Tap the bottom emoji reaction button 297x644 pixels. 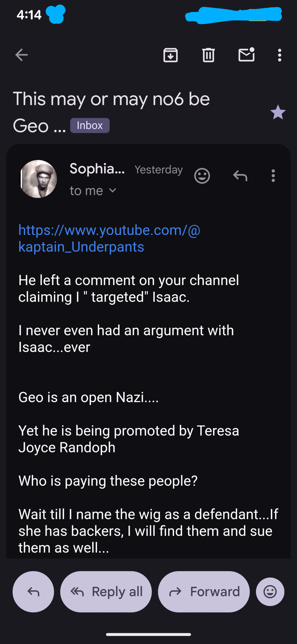point(270,592)
